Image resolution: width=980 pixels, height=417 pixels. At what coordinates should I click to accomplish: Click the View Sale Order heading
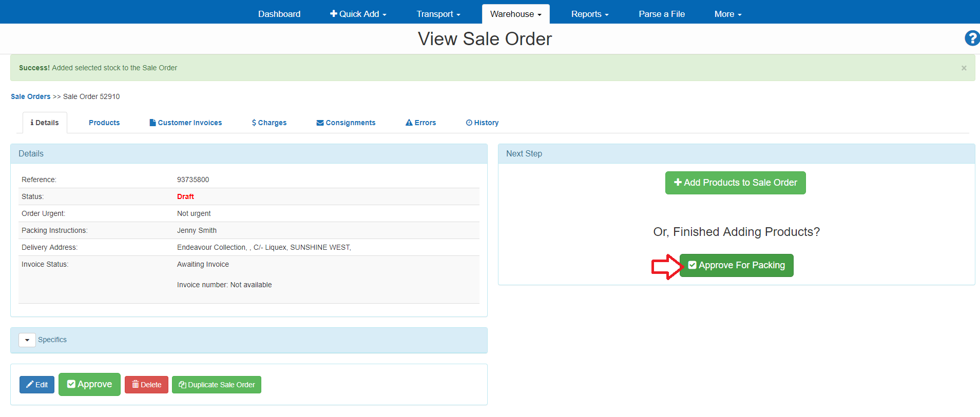click(485, 39)
